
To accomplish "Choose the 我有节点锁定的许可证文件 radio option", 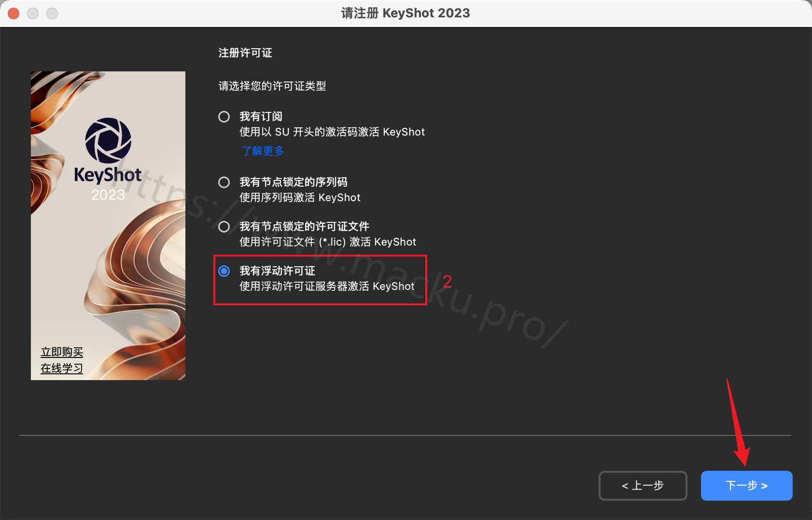I will 224,227.
